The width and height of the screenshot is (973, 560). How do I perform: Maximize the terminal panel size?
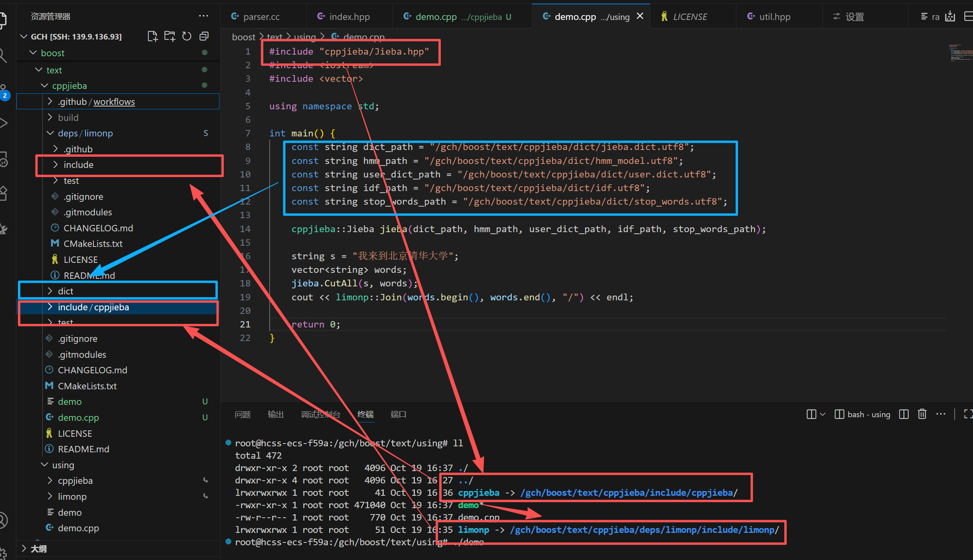(968, 414)
